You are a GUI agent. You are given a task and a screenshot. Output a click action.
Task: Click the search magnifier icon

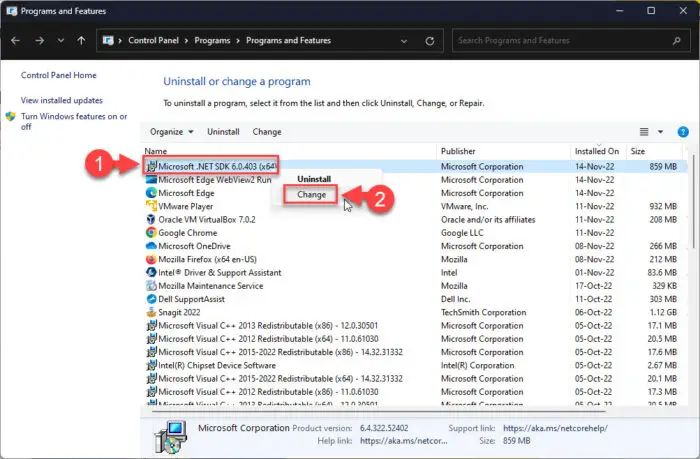[677, 41]
